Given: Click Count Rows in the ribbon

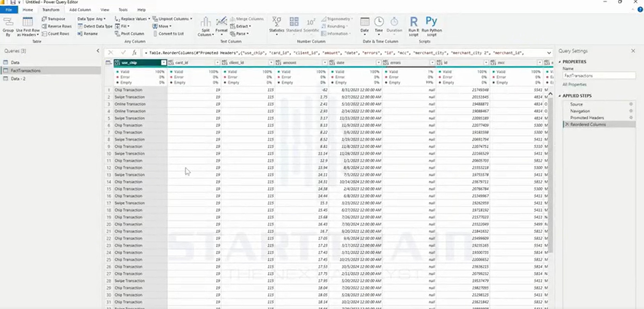Looking at the screenshot, I should click(x=55, y=34).
